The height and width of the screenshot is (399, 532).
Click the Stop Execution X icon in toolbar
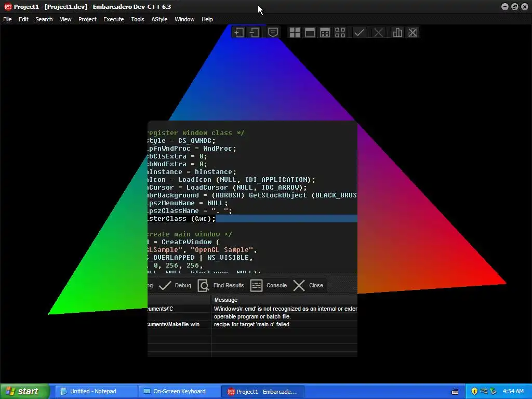point(378,33)
